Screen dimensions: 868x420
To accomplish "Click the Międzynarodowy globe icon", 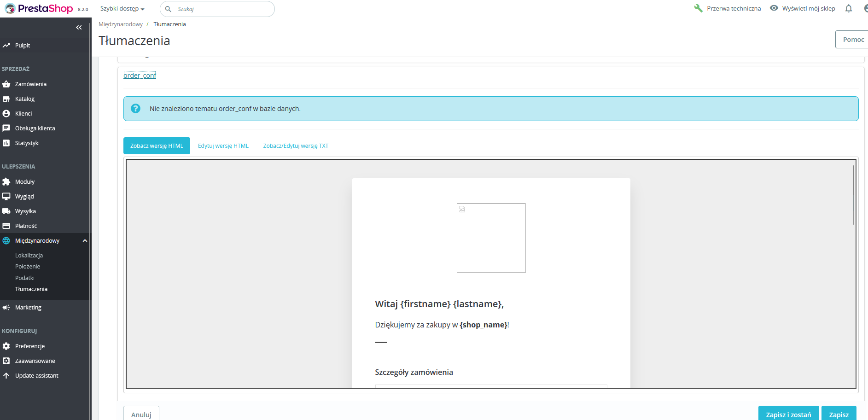I will (6, 241).
